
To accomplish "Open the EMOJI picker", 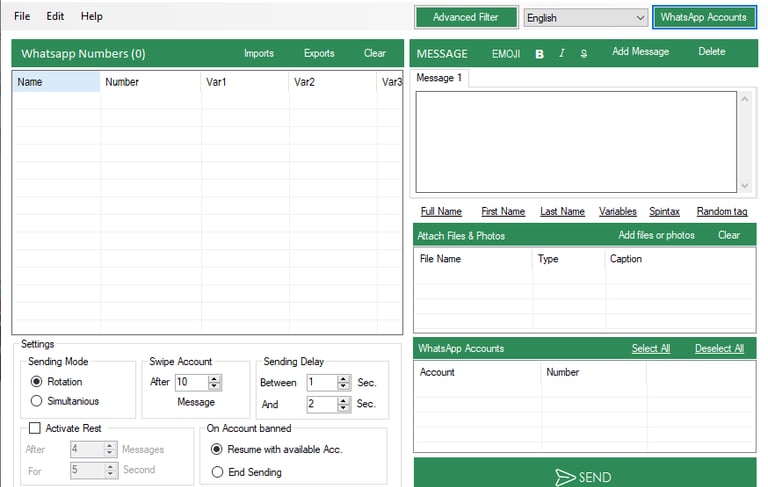I will 506,54.
